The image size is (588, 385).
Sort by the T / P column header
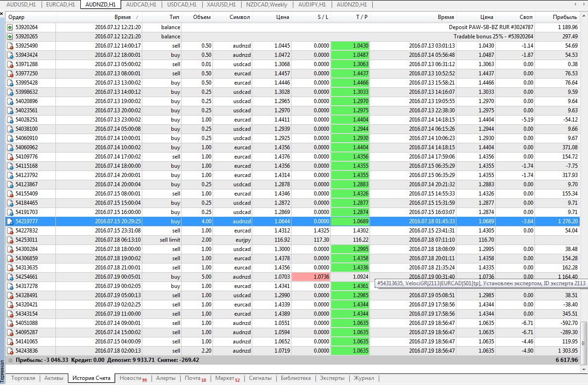351,17
